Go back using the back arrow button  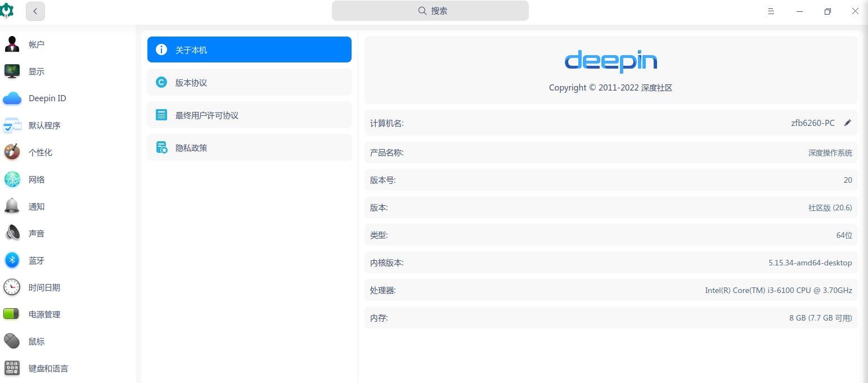(x=35, y=11)
